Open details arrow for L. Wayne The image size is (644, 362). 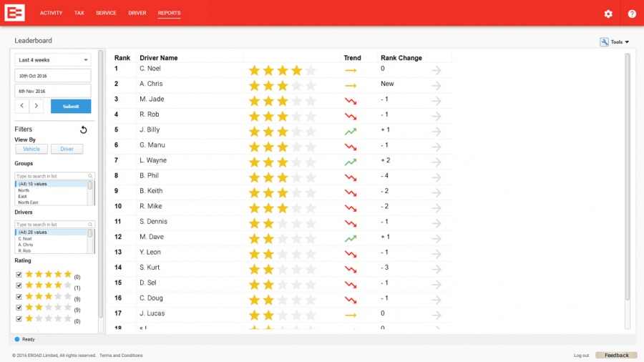436,162
